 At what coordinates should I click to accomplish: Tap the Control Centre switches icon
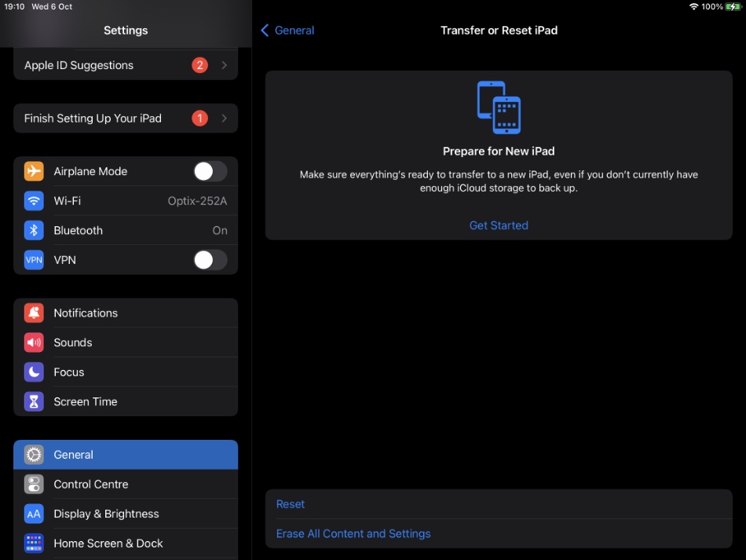[34, 485]
